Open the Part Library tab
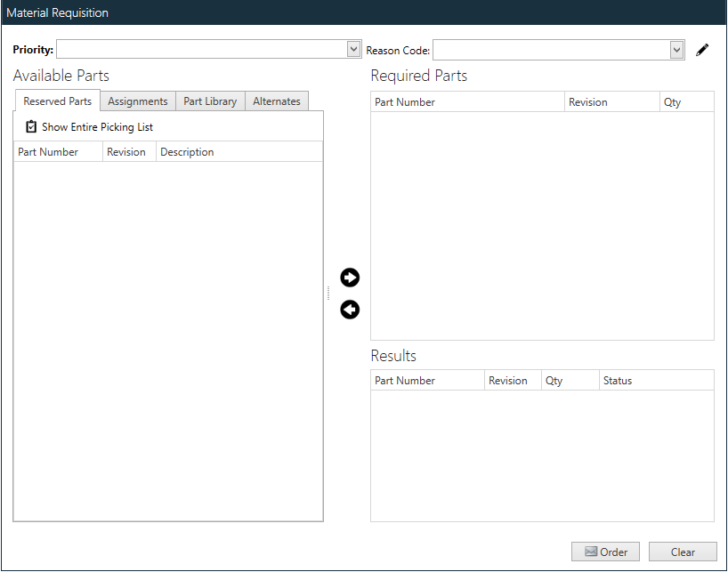 click(x=210, y=101)
